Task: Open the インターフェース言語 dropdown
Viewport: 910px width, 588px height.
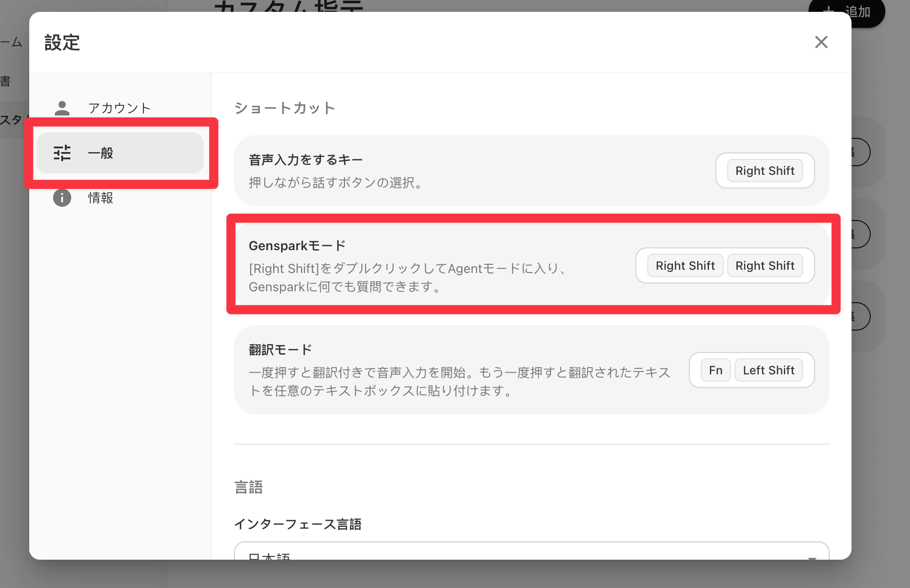Action: pos(531,551)
